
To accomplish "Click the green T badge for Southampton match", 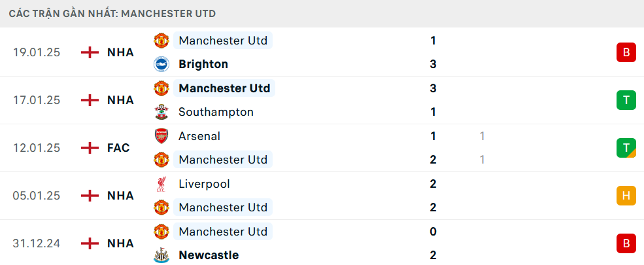I will click(x=626, y=100).
